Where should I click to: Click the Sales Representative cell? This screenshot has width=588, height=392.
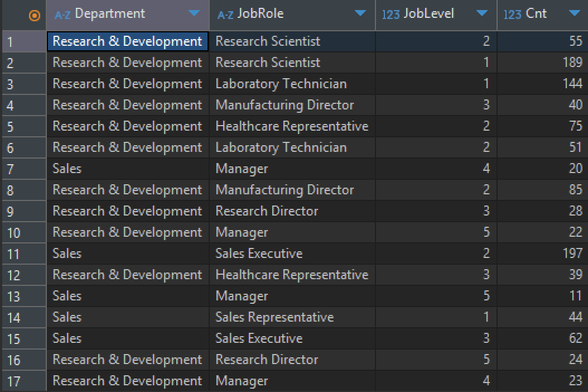292,317
